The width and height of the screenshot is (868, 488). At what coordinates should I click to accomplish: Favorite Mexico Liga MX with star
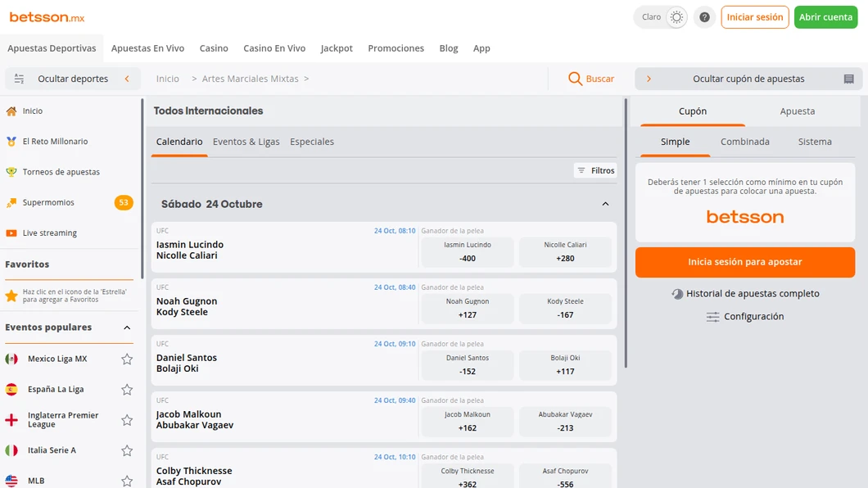[127, 359]
